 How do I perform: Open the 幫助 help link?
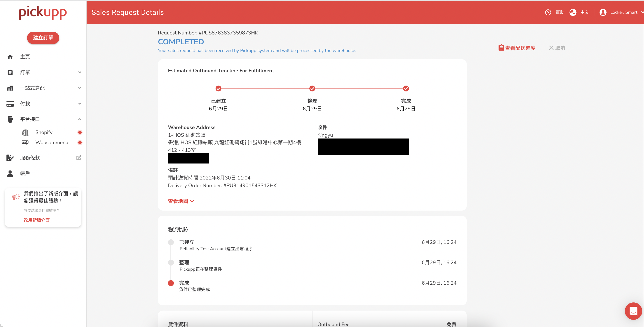pyautogui.click(x=560, y=12)
